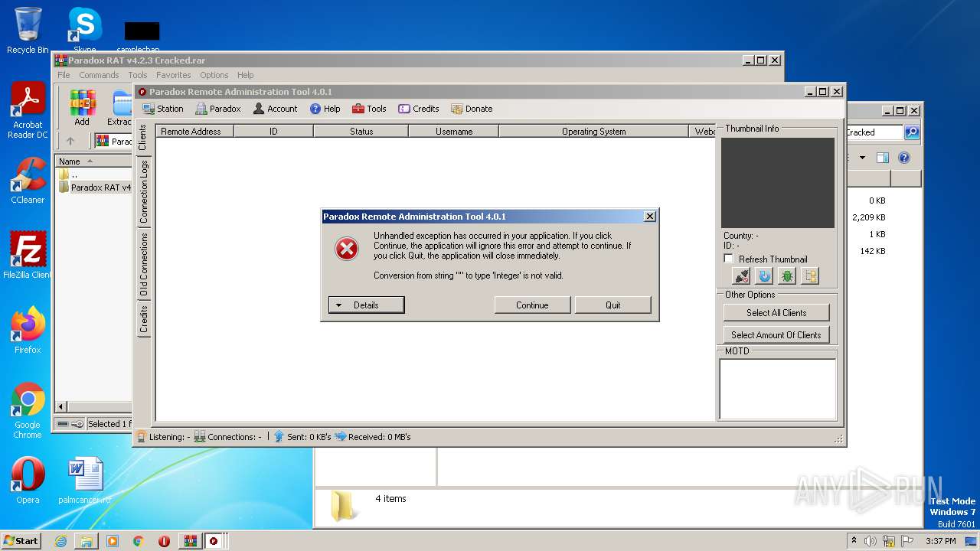Open the Help menu in Paradox
The height and width of the screenshot is (551, 980).
[325, 109]
